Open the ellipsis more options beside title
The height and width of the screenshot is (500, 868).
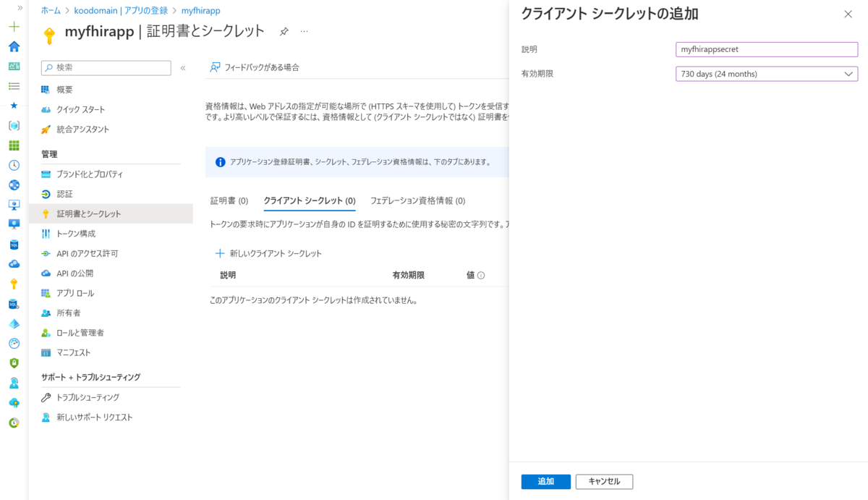pos(305,32)
